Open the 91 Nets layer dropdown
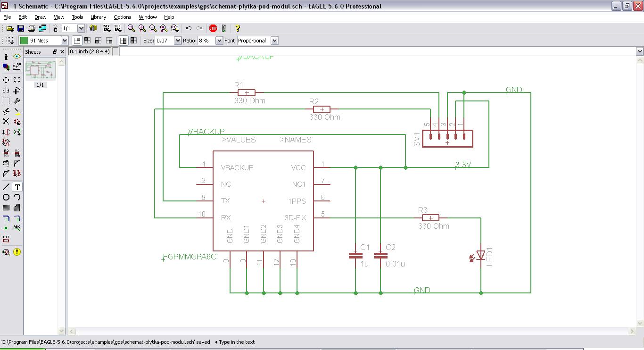 [x=65, y=41]
